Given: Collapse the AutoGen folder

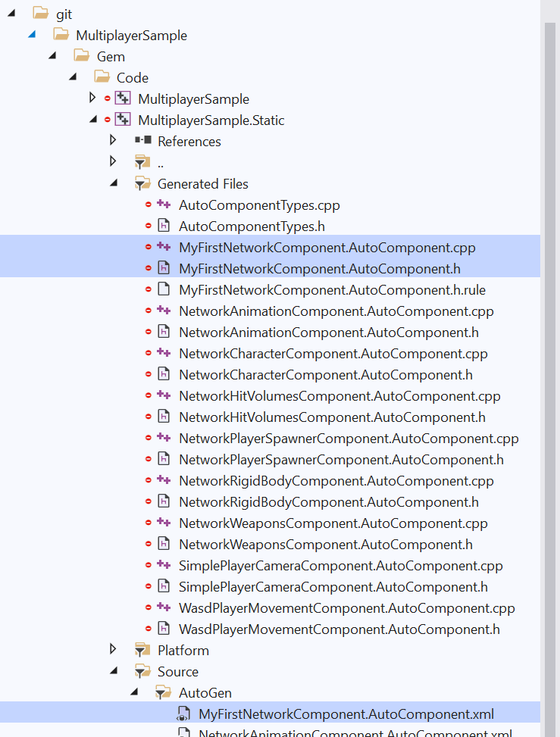Looking at the screenshot, I should pyautogui.click(x=133, y=692).
